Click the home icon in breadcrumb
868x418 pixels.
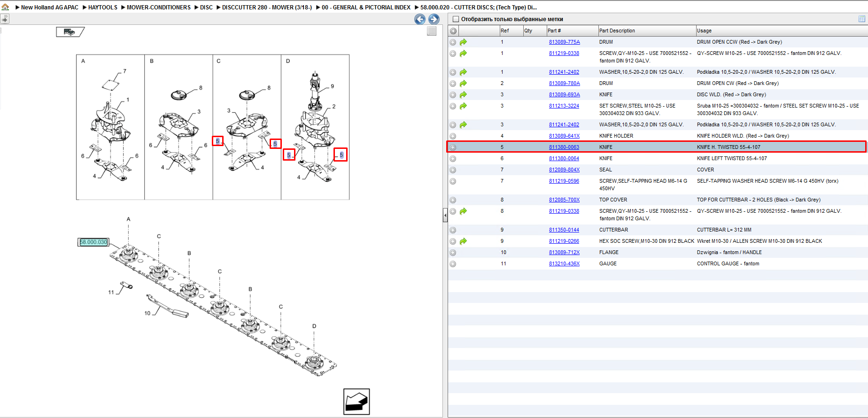pos(6,7)
